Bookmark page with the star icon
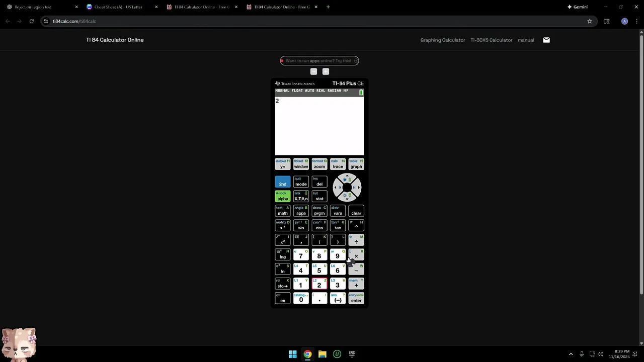Screen dimensions: 644x362 point(590,21)
